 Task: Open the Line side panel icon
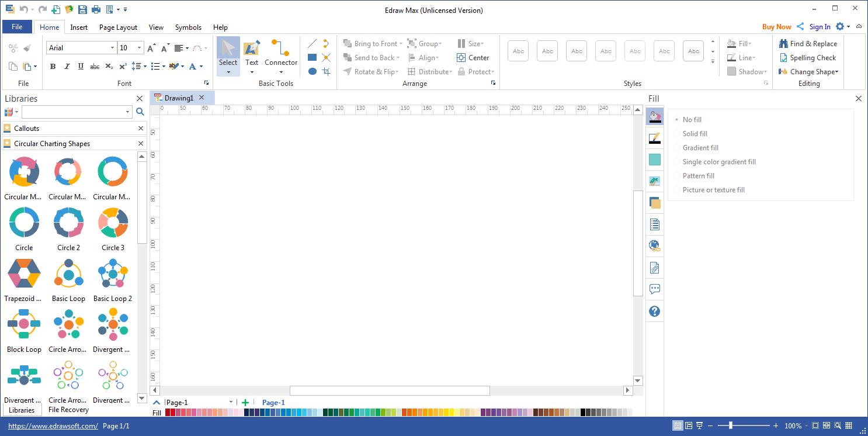click(x=655, y=139)
